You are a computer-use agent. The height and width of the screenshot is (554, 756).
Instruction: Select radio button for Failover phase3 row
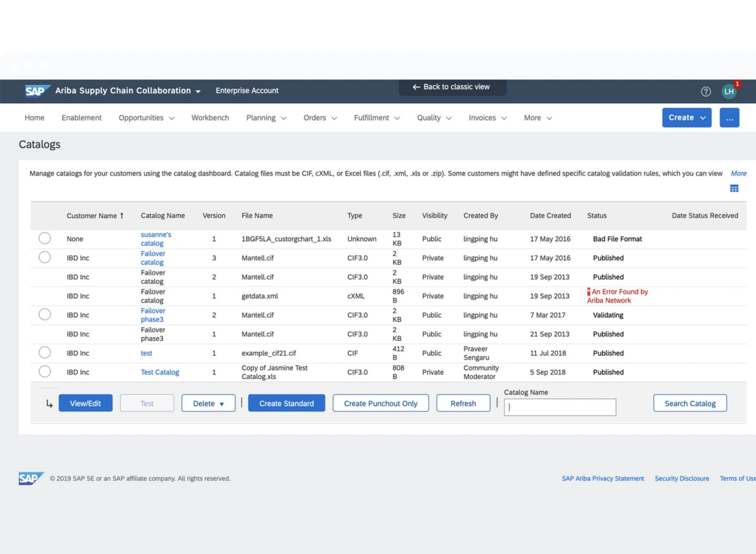click(45, 315)
